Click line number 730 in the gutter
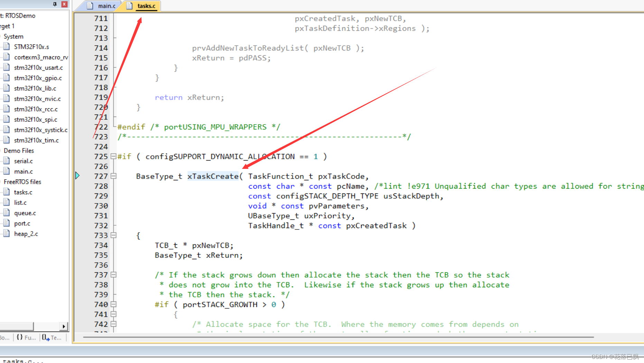The image size is (644, 363). [x=101, y=206]
